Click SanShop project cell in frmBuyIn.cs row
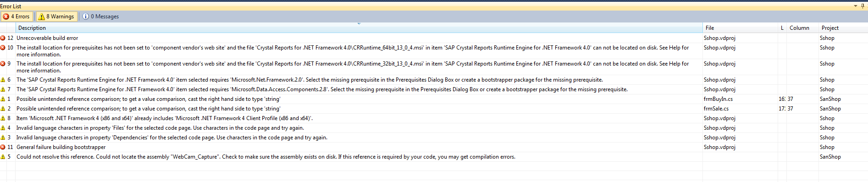 coord(830,99)
